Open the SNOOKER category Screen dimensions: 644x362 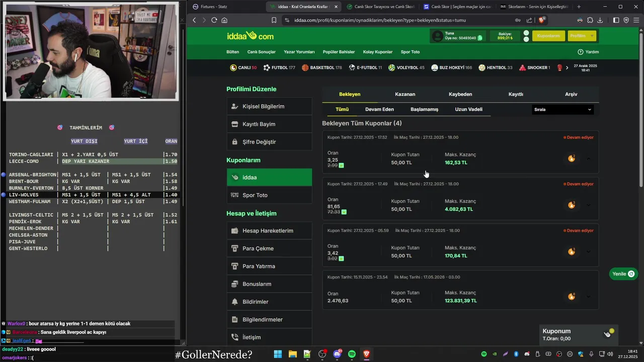(x=535, y=67)
